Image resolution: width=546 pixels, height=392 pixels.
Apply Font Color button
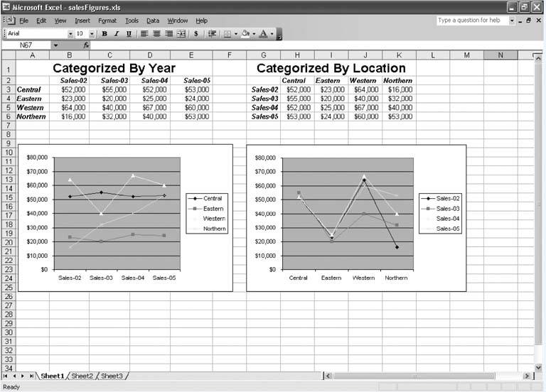[x=264, y=34]
